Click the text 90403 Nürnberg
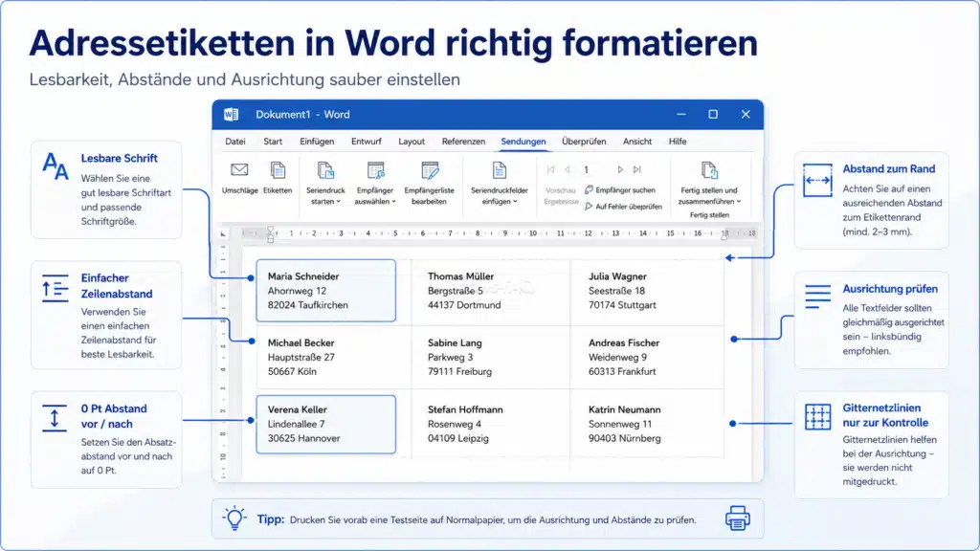The width and height of the screenshot is (980, 551). pos(624,438)
